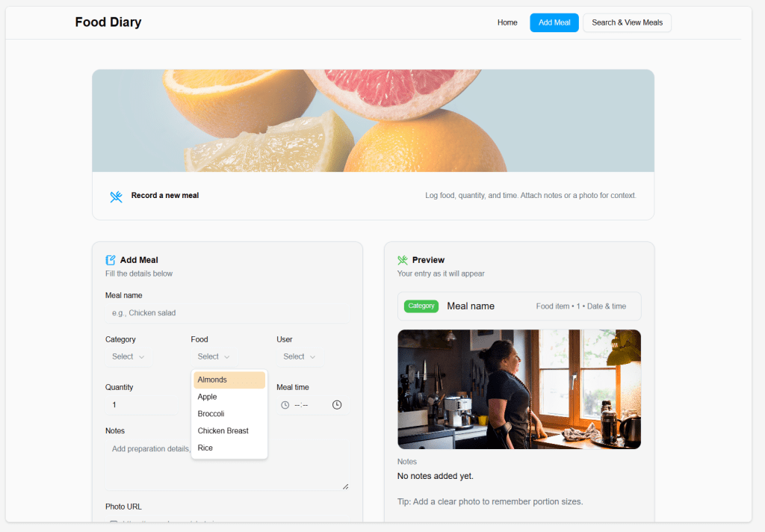
Task: Expand the Category dropdown
Action: pos(128,357)
